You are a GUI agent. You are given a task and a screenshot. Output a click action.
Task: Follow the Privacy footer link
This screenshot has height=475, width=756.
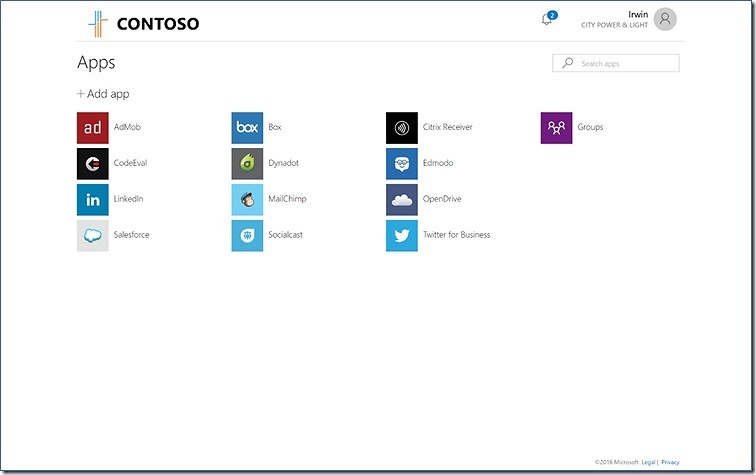pos(670,462)
